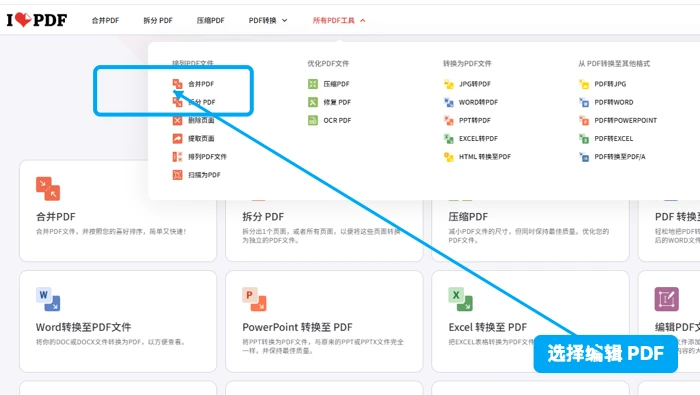Open the PDF转换至PDF/A icon
This screenshot has width=700, height=395.
point(583,157)
